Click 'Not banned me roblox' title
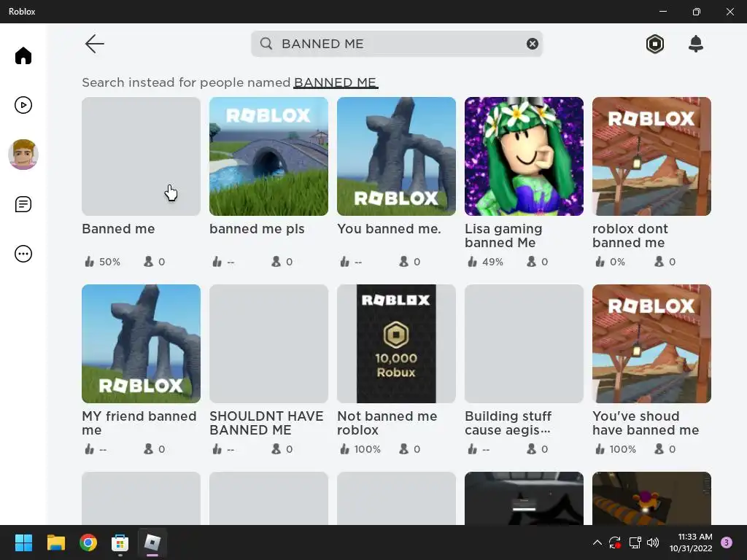The width and height of the screenshot is (747, 560). [x=387, y=423]
